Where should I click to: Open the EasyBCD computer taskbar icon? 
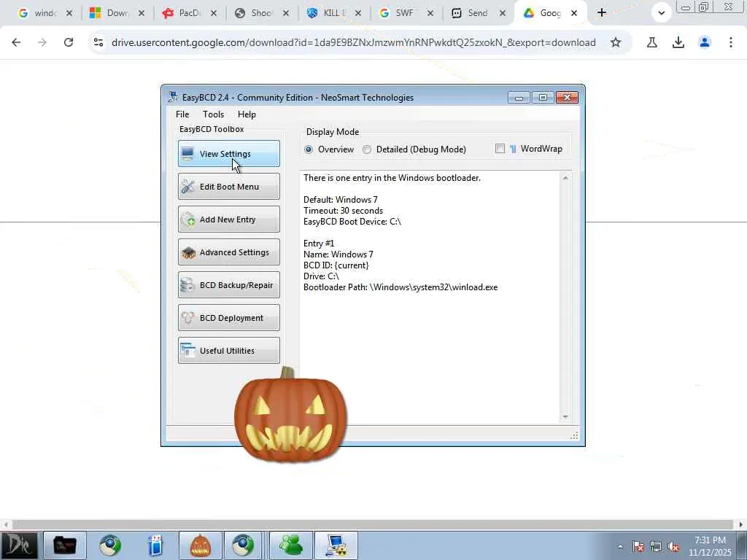click(x=336, y=545)
